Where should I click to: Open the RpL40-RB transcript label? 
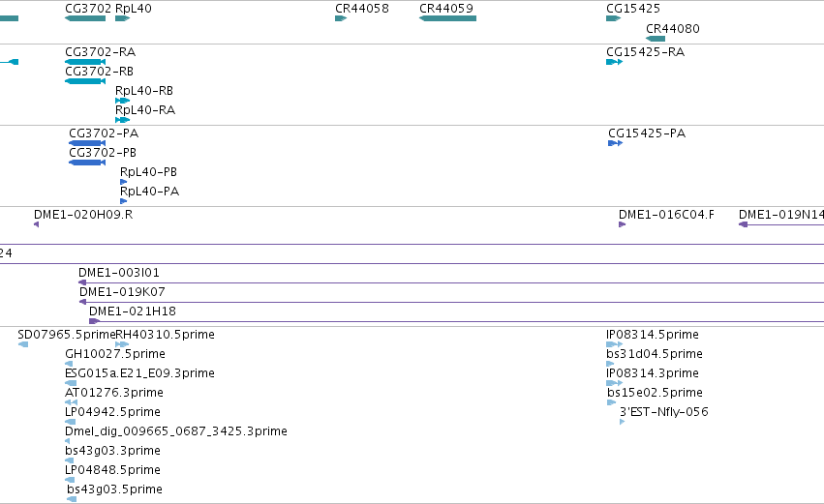[x=144, y=90]
